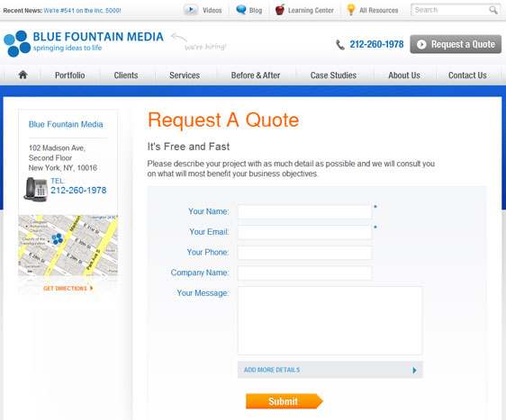Open the Videos play icon
The image size is (506, 420).
pyautogui.click(x=191, y=10)
